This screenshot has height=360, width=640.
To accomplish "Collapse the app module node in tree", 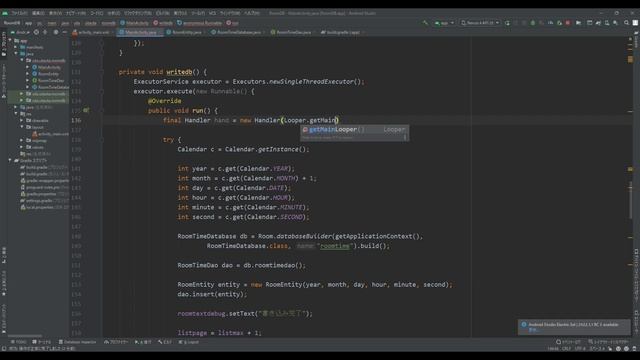I will click(10, 41).
